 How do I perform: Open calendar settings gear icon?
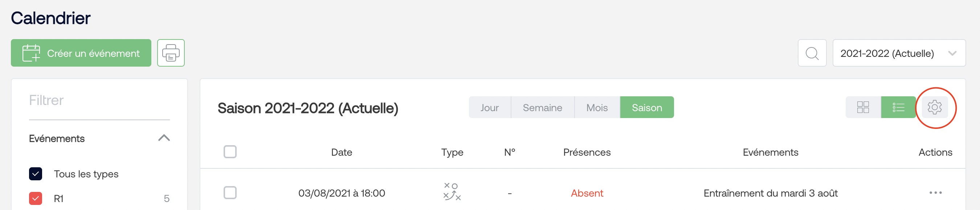click(934, 108)
